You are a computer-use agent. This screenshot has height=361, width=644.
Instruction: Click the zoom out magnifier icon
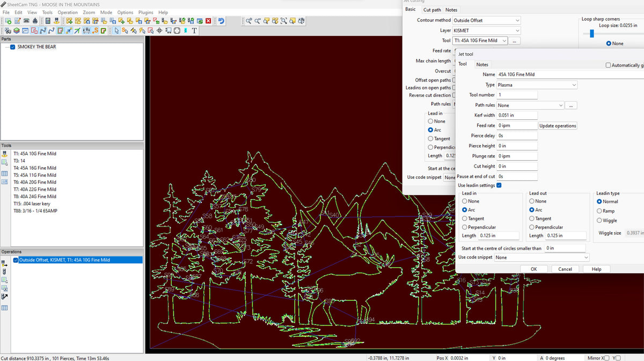click(x=258, y=20)
